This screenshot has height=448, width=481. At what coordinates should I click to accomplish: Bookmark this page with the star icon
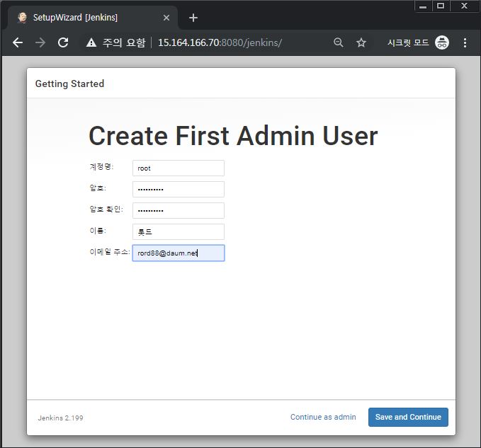tap(361, 42)
